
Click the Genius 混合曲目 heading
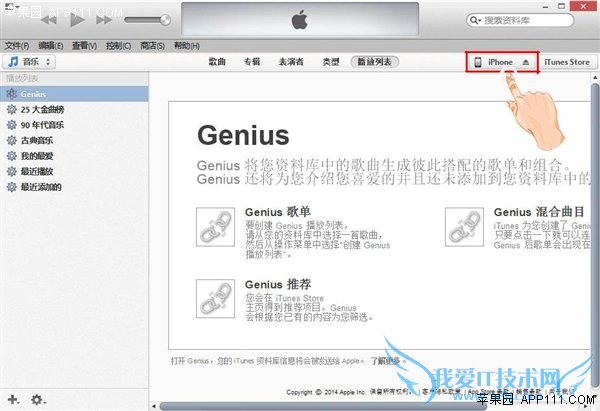(539, 212)
